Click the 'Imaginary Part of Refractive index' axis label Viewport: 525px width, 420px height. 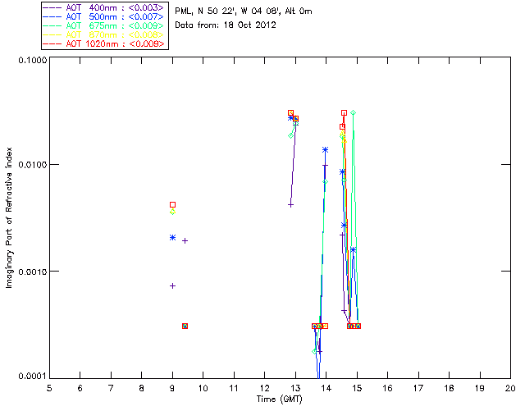pyautogui.click(x=9, y=217)
